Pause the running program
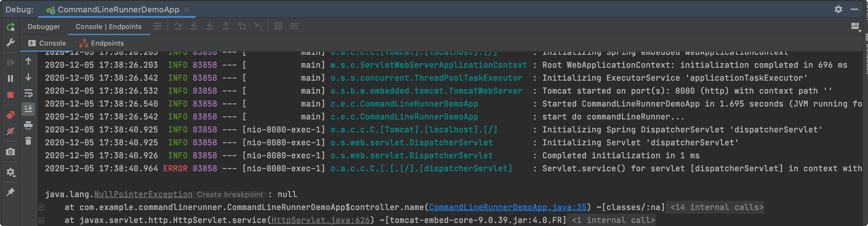The width and height of the screenshot is (868, 226). point(11,79)
